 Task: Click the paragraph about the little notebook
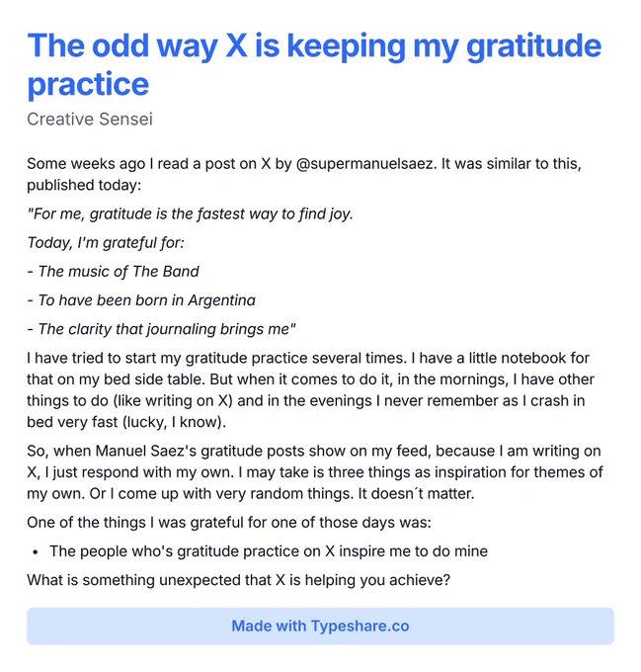point(310,390)
